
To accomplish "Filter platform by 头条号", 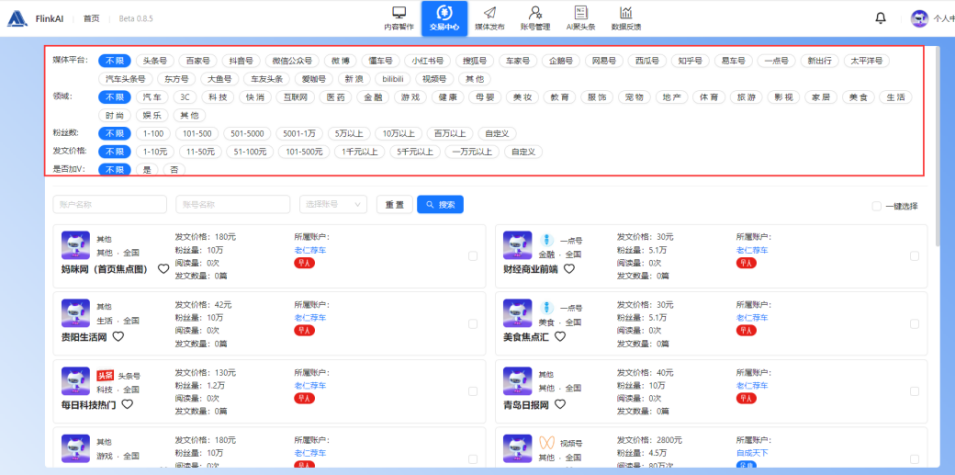I will (x=155, y=61).
